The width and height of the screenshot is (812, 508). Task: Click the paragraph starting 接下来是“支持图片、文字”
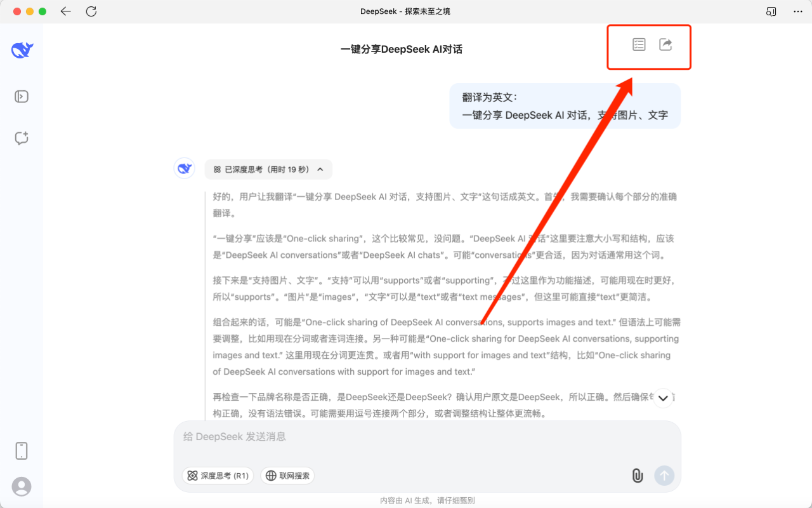[x=445, y=288]
